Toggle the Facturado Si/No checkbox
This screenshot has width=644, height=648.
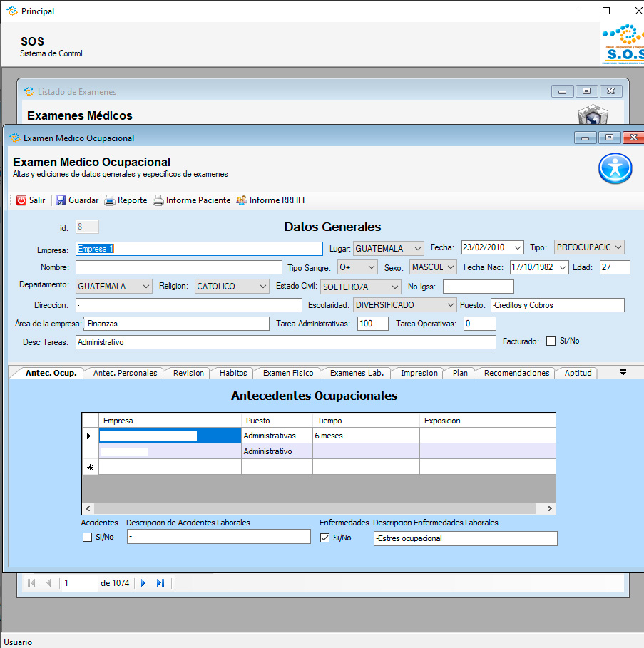pos(551,341)
